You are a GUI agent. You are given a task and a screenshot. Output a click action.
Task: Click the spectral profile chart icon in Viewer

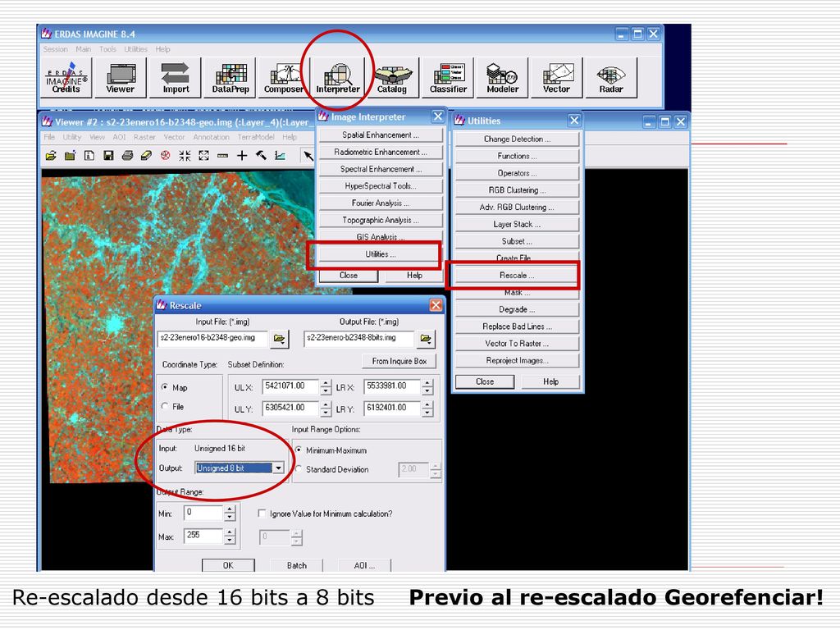point(281,156)
